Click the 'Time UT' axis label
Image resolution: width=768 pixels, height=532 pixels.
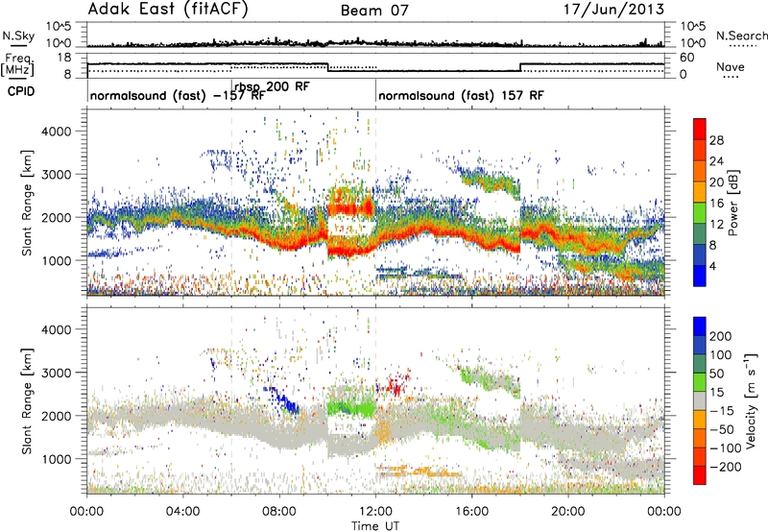point(375,525)
